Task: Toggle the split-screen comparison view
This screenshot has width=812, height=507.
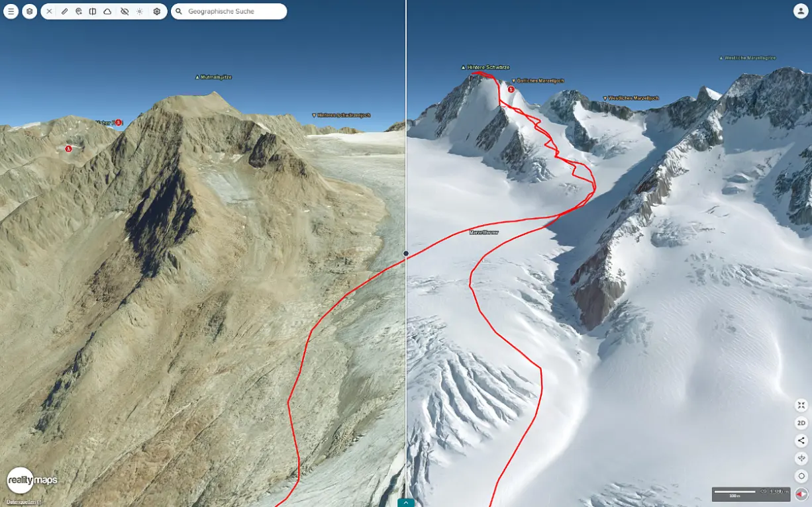Action: [x=93, y=11]
